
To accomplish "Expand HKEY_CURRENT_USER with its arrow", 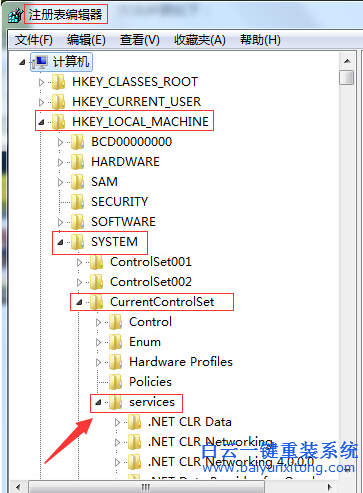I will [x=41, y=102].
